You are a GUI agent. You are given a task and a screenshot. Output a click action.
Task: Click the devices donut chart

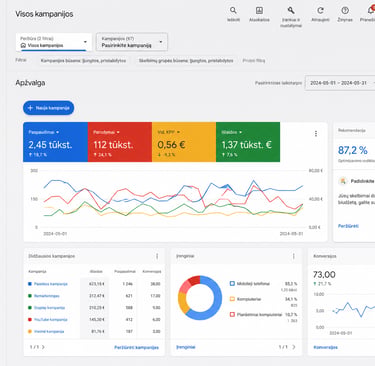pyautogui.click(x=200, y=298)
